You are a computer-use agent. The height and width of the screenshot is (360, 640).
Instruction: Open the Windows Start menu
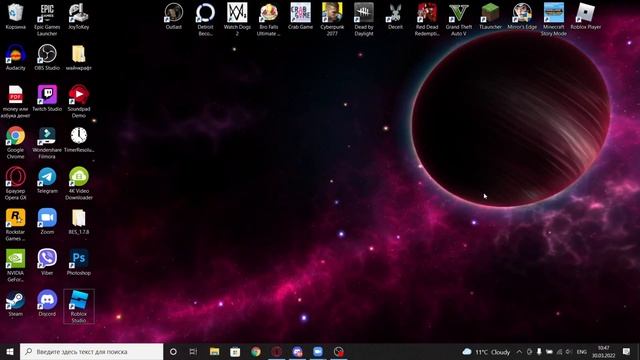[10, 351]
